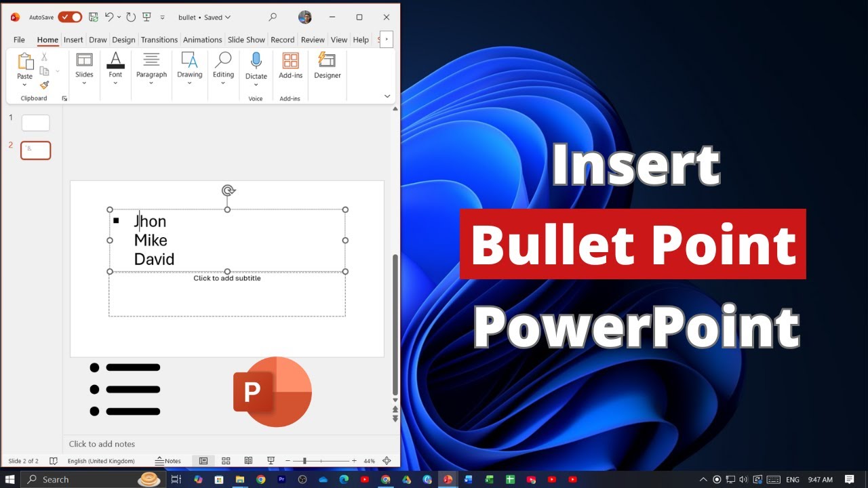Select slide 1 thumbnail

pyautogui.click(x=36, y=123)
